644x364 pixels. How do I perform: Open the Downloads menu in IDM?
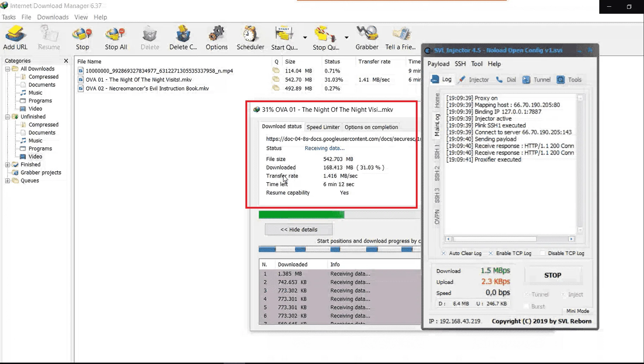pyautogui.click(x=53, y=17)
